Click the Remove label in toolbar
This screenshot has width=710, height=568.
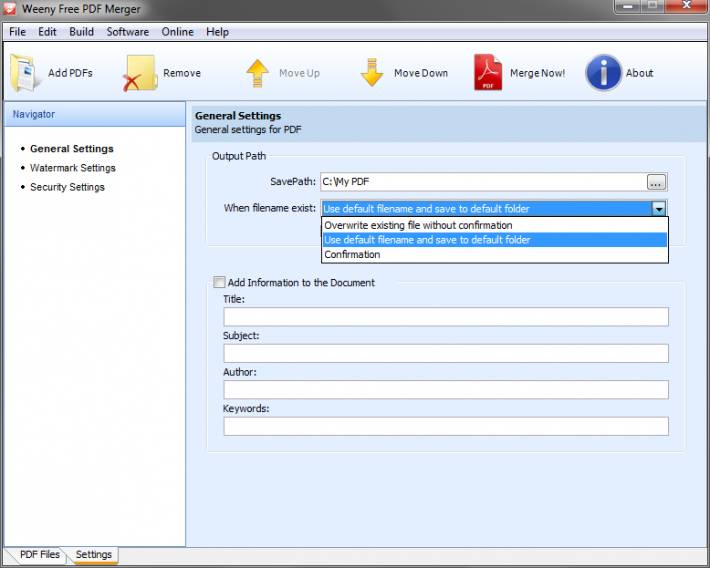point(182,73)
